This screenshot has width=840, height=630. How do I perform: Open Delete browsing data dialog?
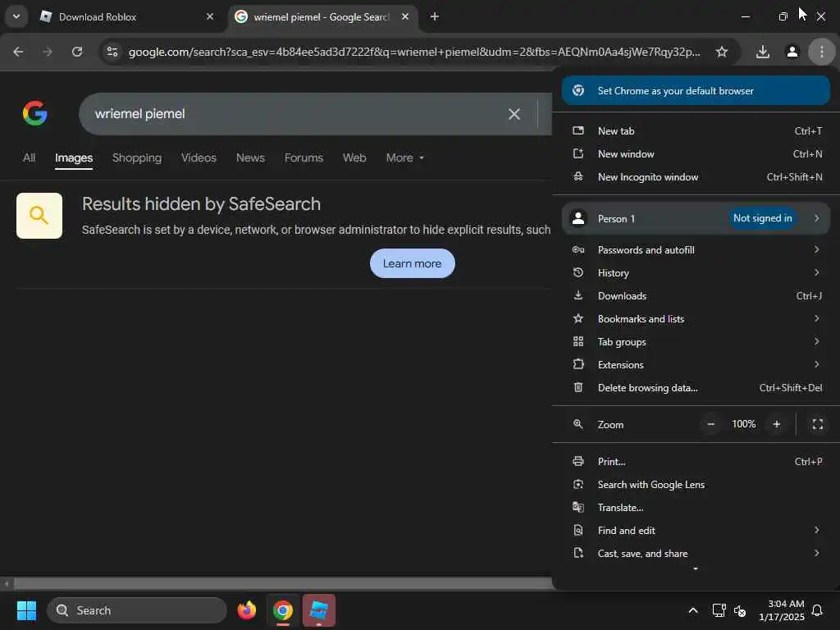pos(696,388)
